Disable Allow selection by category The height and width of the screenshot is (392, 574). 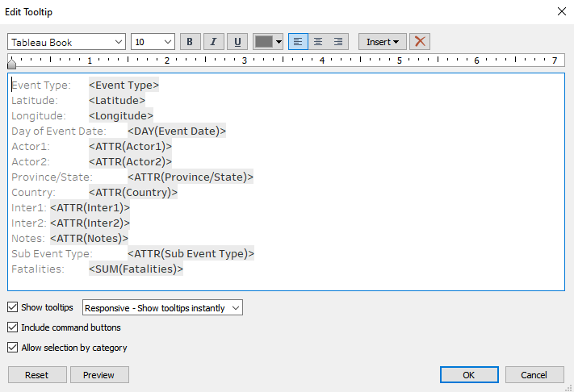pos(12,348)
